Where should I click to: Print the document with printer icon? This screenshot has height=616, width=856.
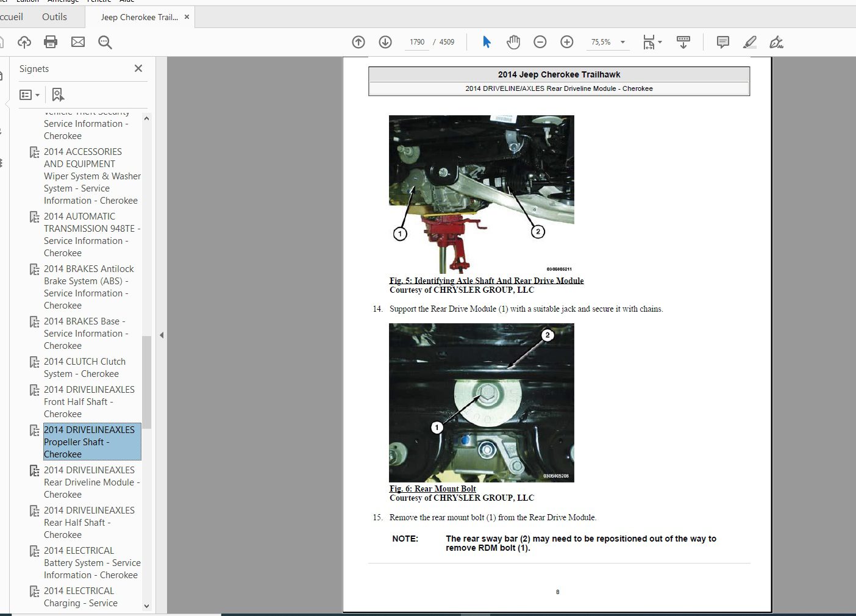point(51,42)
